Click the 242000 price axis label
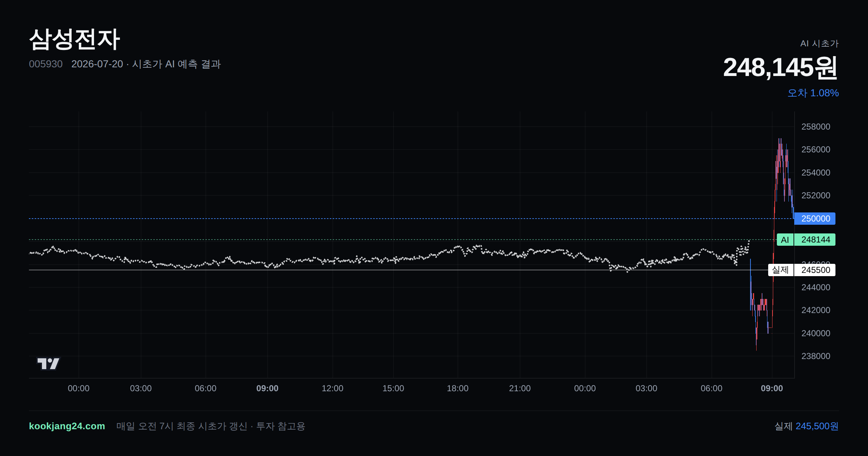Image resolution: width=868 pixels, height=456 pixels. click(x=816, y=310)
